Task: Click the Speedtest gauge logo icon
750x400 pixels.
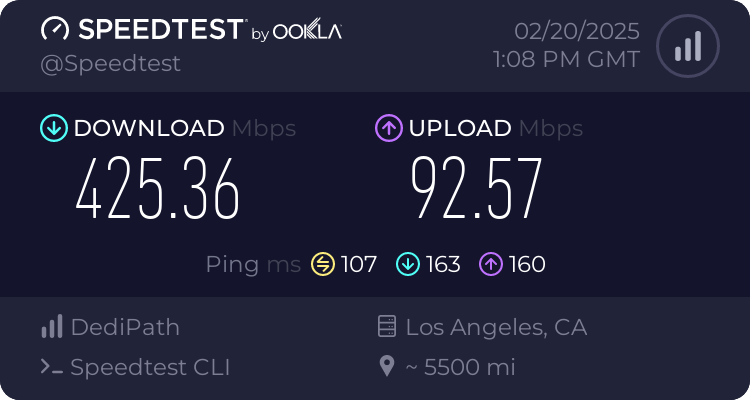Action: tap(55, 29)
